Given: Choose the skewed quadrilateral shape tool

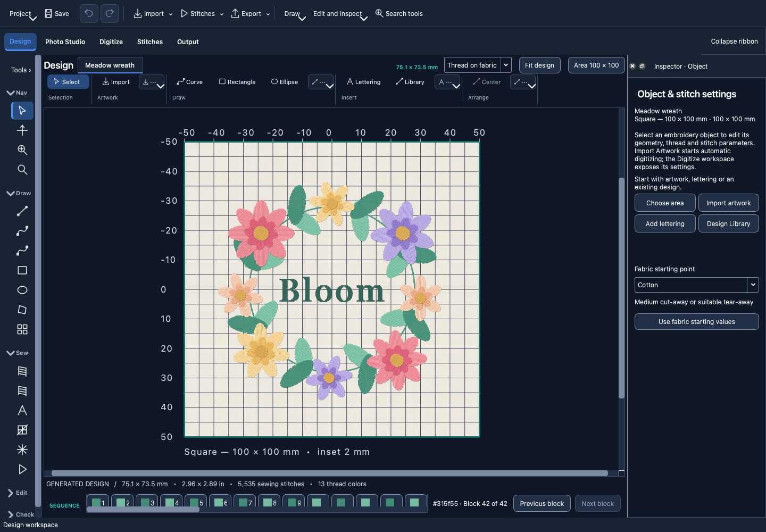Looking at the screenshot, I should (x=22, y=310).
